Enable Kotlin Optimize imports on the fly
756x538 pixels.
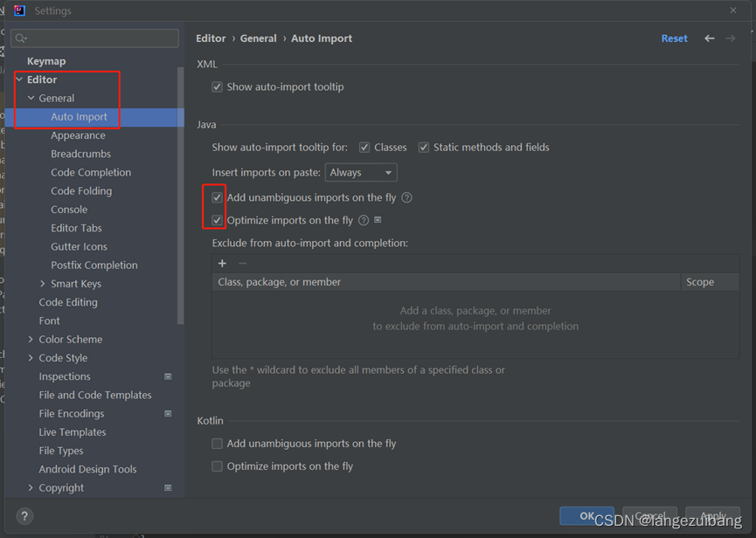[x=217, y=466]
